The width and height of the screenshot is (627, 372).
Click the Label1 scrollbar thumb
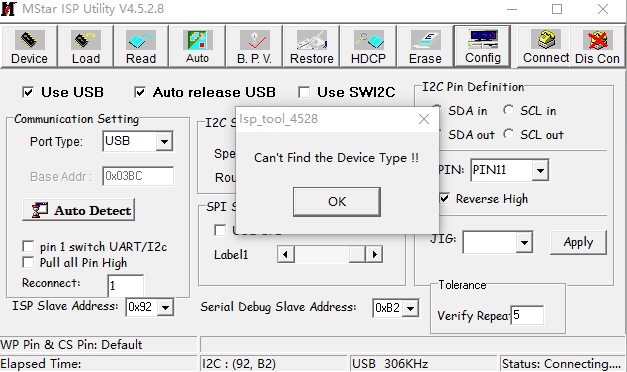357,254
